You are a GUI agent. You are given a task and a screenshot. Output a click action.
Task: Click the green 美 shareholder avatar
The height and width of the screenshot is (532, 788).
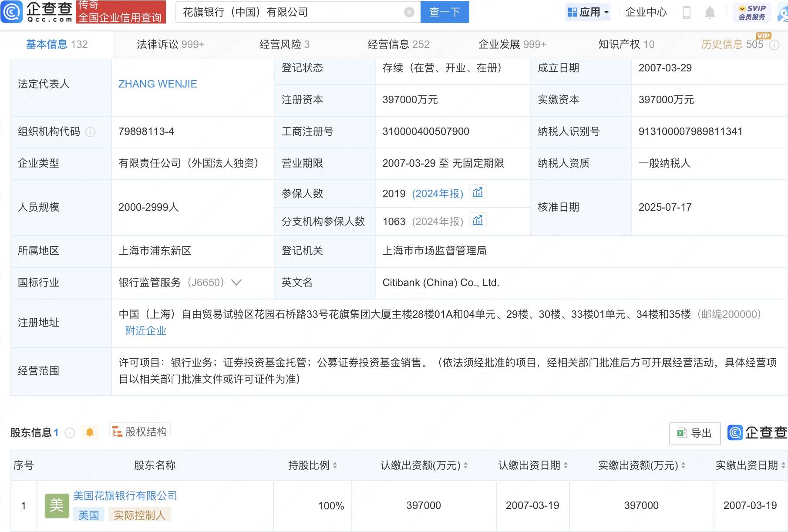pos(57,505)
